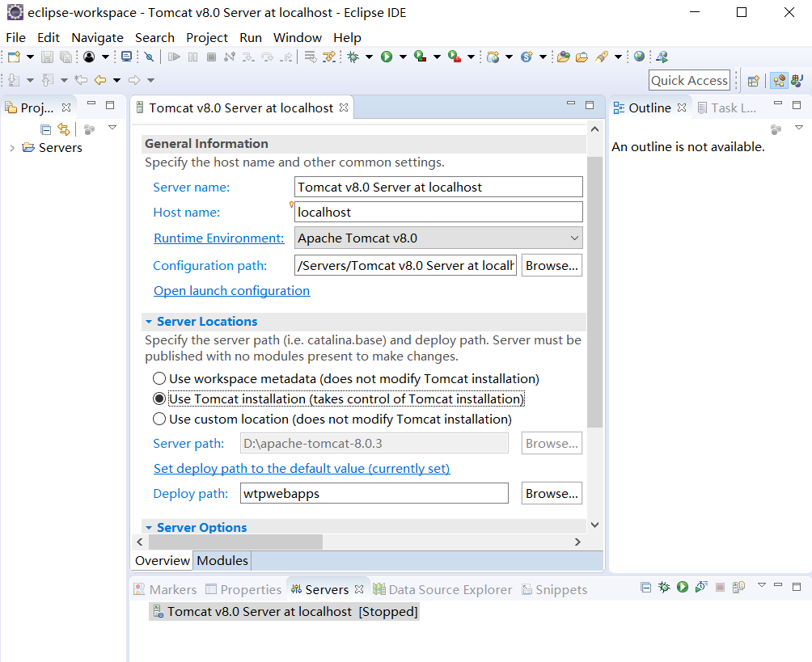
Task: Click the Coverage run icon
Action: pos(421,57)
